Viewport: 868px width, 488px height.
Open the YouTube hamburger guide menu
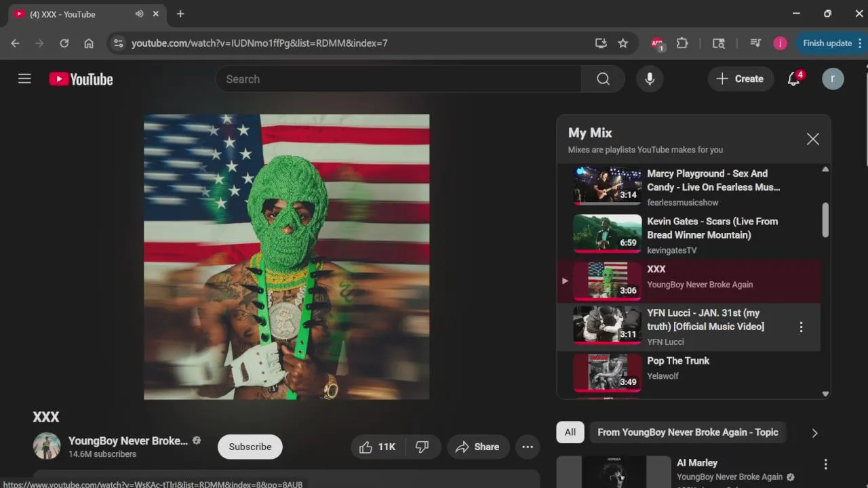coord(24,79)
